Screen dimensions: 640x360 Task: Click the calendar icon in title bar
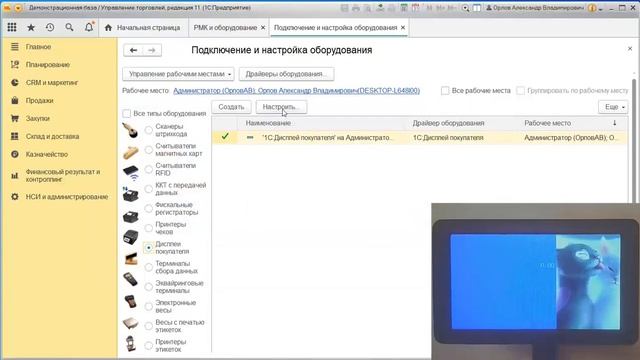(416, 8)
